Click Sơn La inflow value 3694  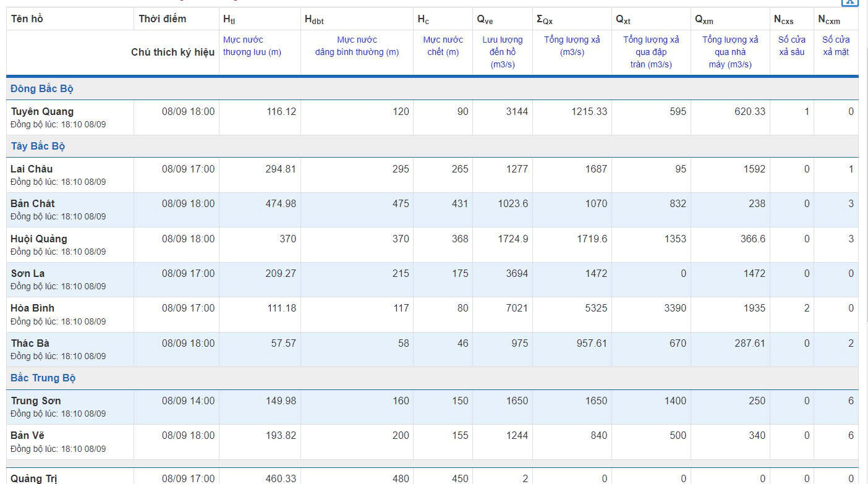point(517,274)
